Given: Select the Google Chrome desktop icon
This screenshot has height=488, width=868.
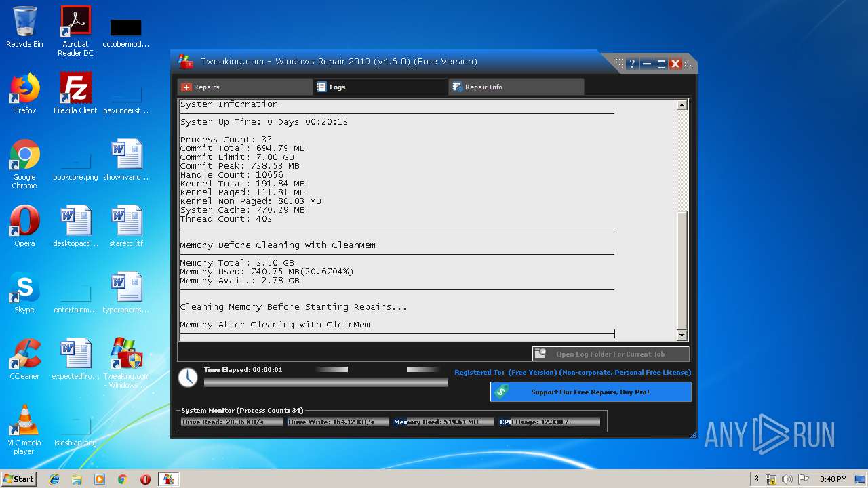Looking at the screenshot, I should 24,164.
